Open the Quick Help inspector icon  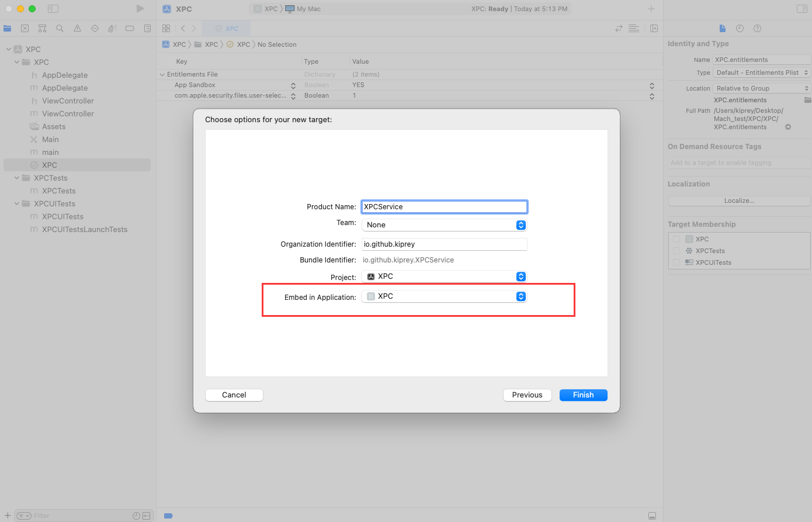757,28
